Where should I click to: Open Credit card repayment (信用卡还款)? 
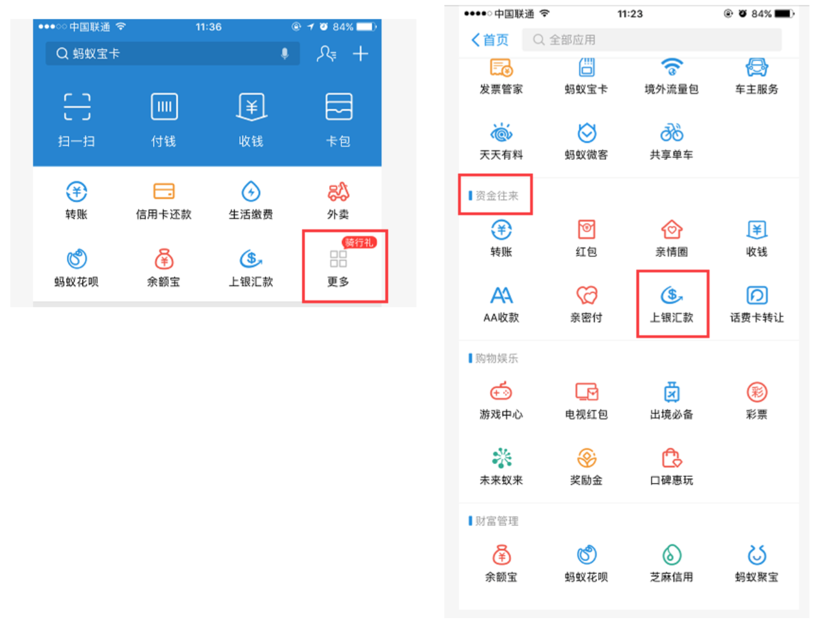click(164, 201)
